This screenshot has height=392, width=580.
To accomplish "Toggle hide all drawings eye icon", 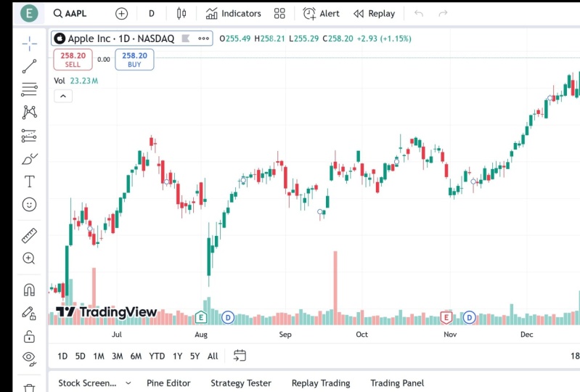I will coord(29,359).
